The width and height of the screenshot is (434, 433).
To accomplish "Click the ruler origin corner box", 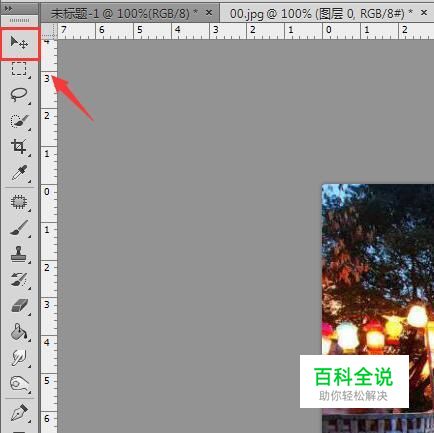I will pos(49,31).
